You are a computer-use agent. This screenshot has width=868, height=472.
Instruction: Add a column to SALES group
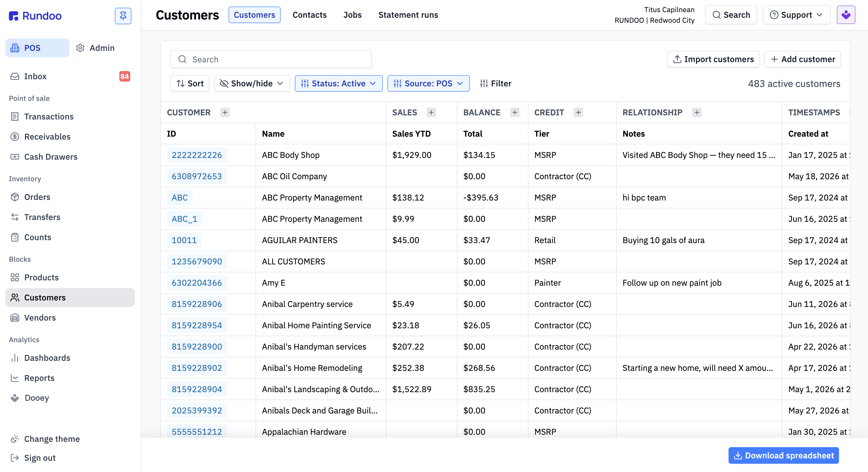click(431, 112)
